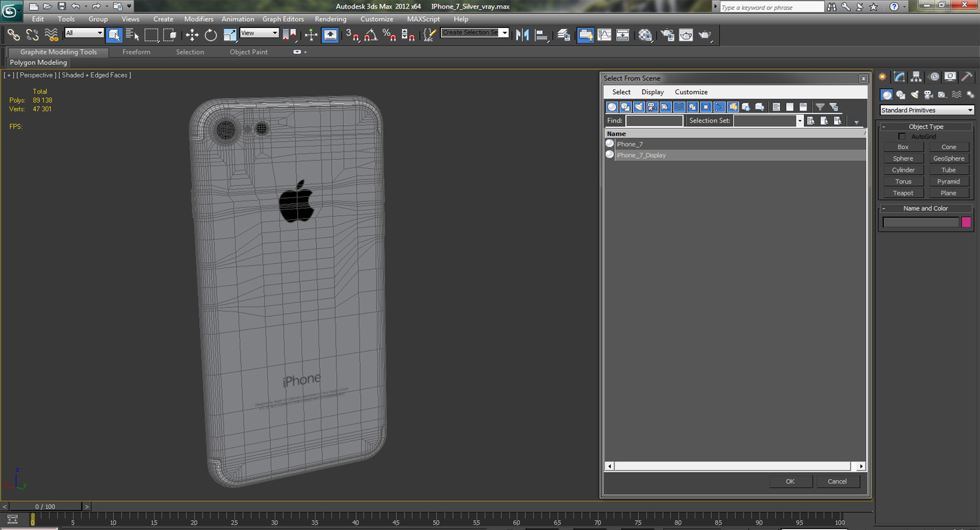
Task: Click the Unlink Selection tool
Action: point(32,35)
